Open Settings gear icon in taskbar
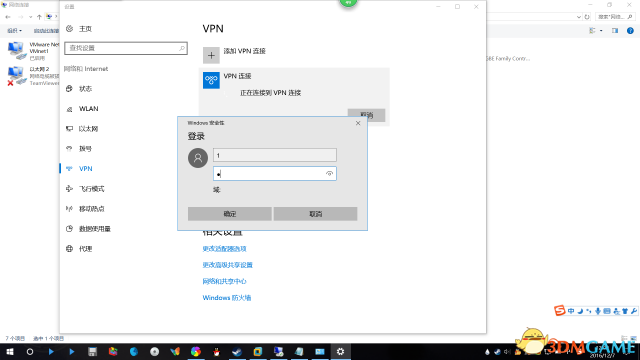The height and width of the screenshot is (360, 640). (340, 351)
